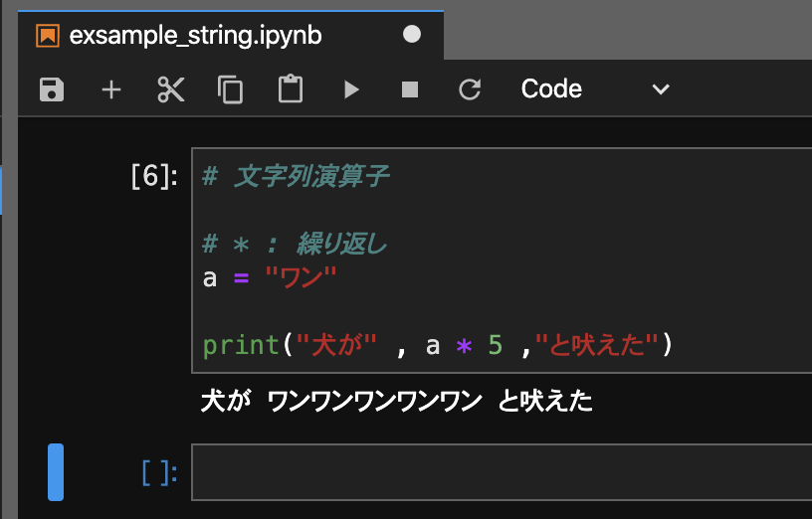Click the orange notebook icon in the tab

(x=48, y=36)
